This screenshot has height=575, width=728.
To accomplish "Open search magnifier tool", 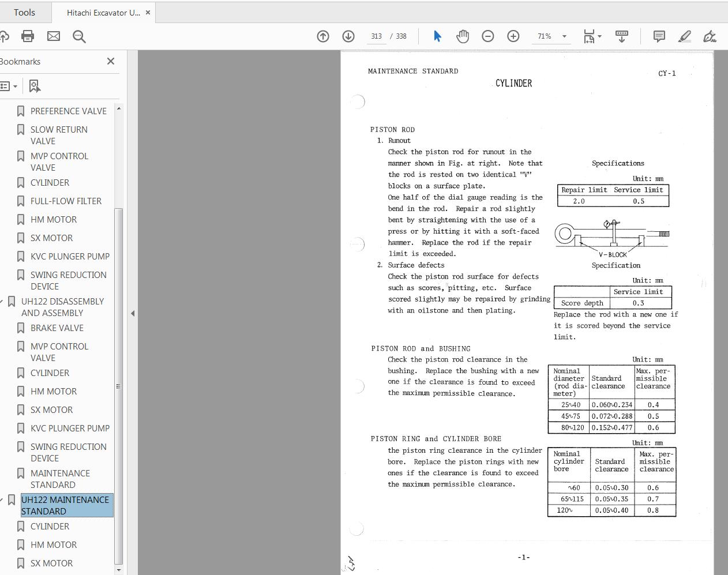I will pos(79,36).
